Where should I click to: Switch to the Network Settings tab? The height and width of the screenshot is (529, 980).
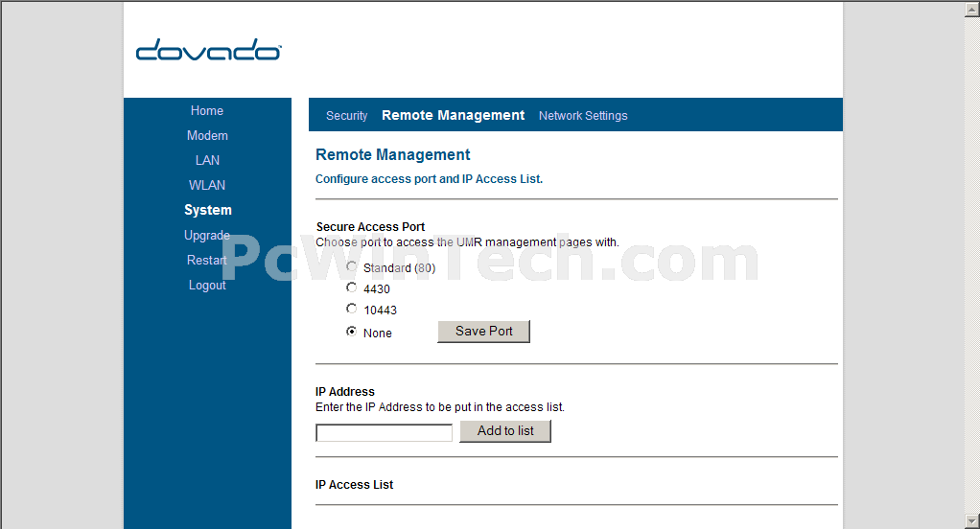583,116
